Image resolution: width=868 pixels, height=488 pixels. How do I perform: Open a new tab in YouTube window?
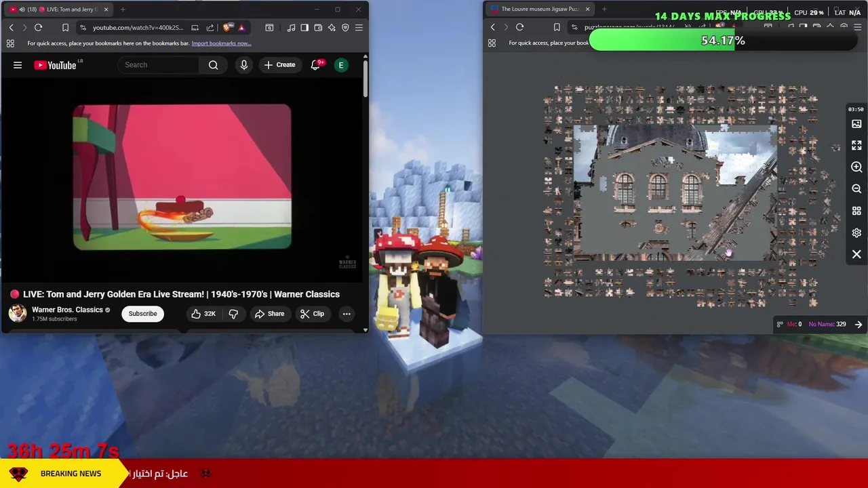[123, 9]
